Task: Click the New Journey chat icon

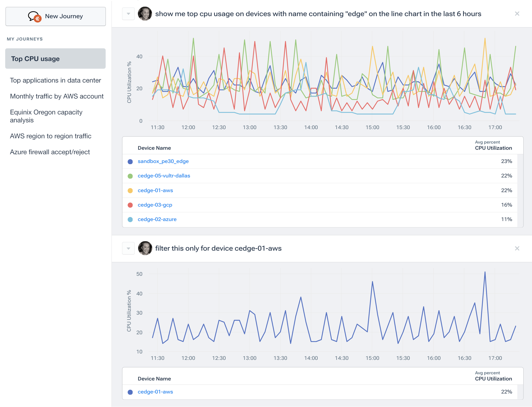Action: coord(34,17)
